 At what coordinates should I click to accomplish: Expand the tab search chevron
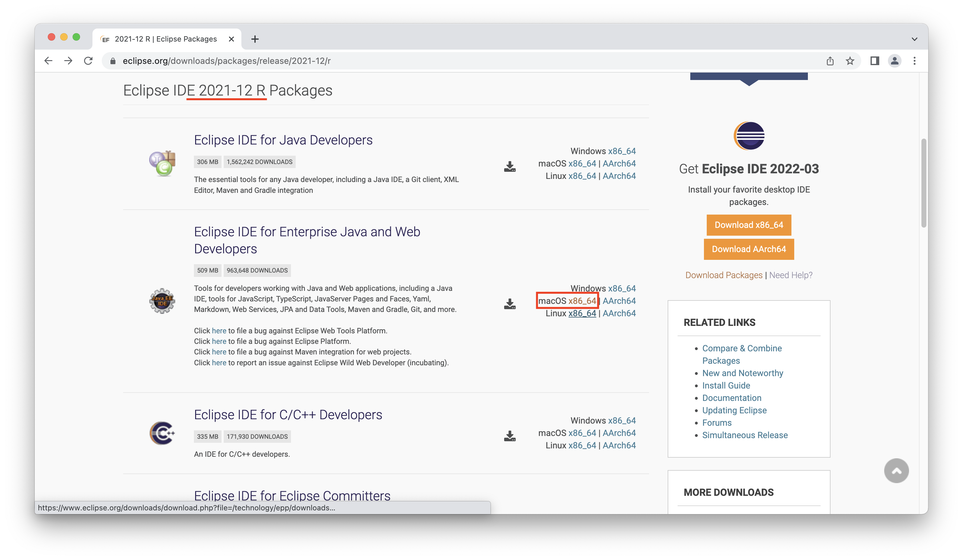click(x=914, y=39)
